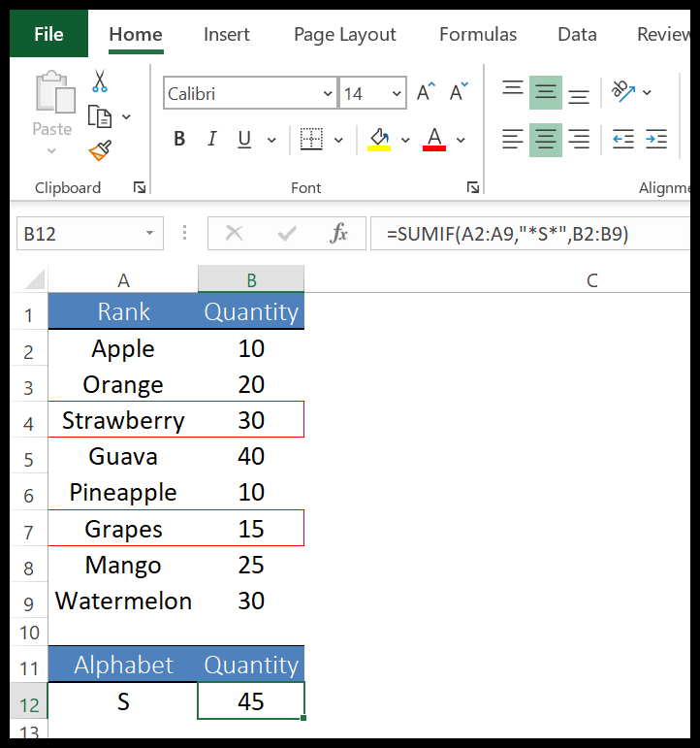The image size is (700, 748).
Task: Click the formula bar's three-dot handle
Action: [x=184, y=233]
